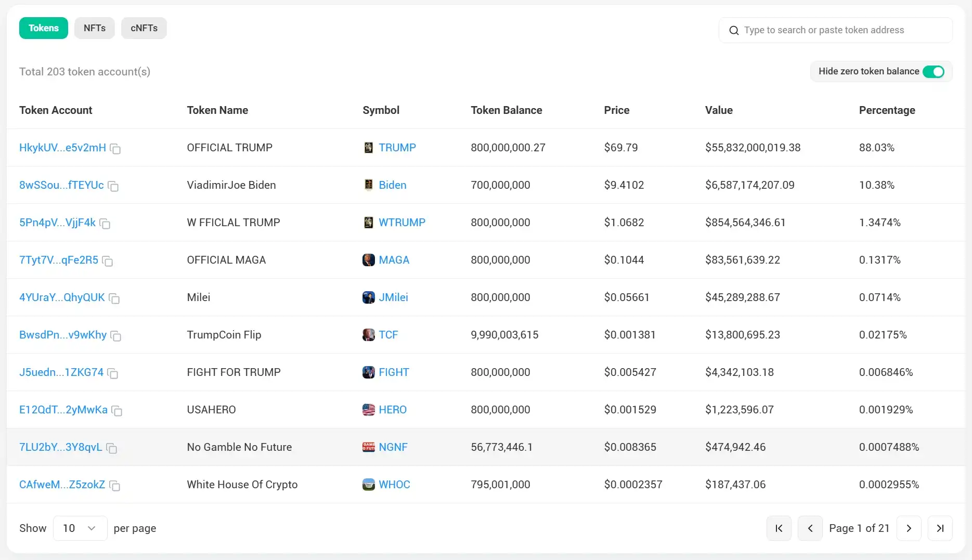Click the TRUMP token logo icon

(x=368, y=148)
